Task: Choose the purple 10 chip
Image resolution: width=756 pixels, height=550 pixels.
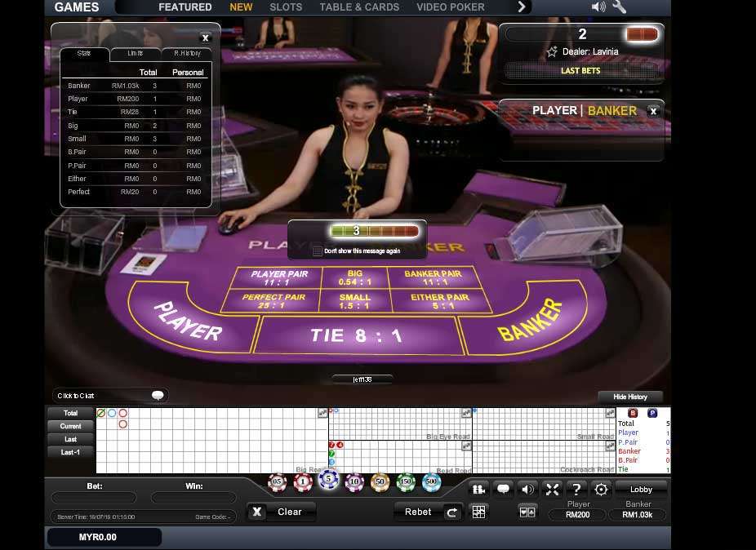Action: coord(354,481)
